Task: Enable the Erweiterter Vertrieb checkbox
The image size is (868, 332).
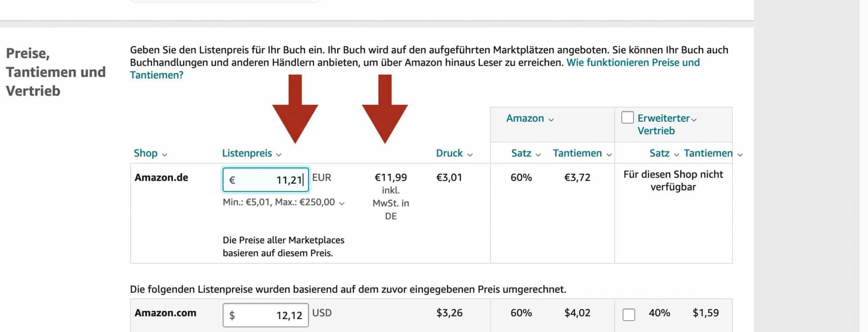Action: click(627, 117)
